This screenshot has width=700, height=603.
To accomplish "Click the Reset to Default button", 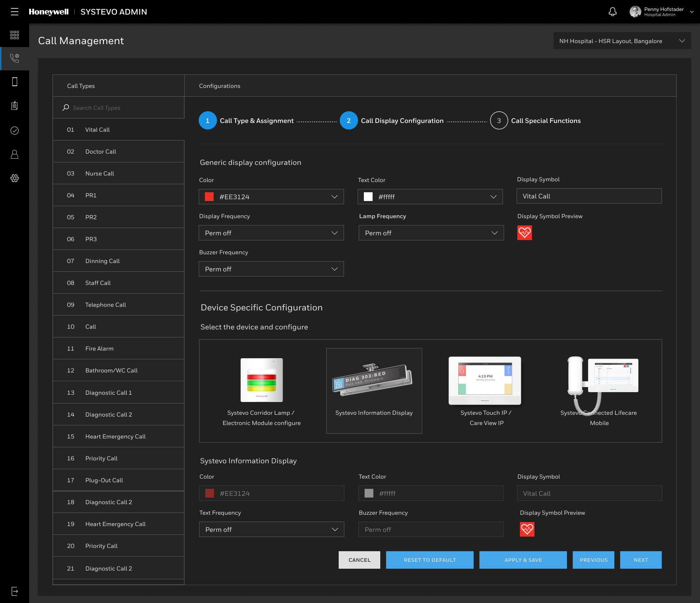I will click(429, 560).
